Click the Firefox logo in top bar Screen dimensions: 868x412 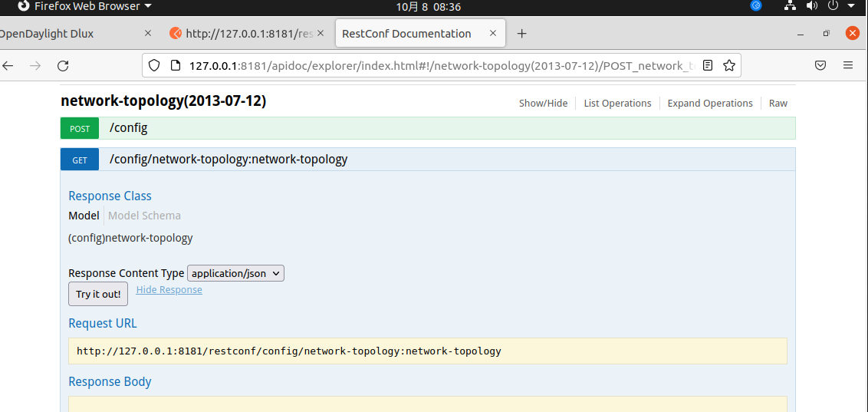(x=23, y=6)
